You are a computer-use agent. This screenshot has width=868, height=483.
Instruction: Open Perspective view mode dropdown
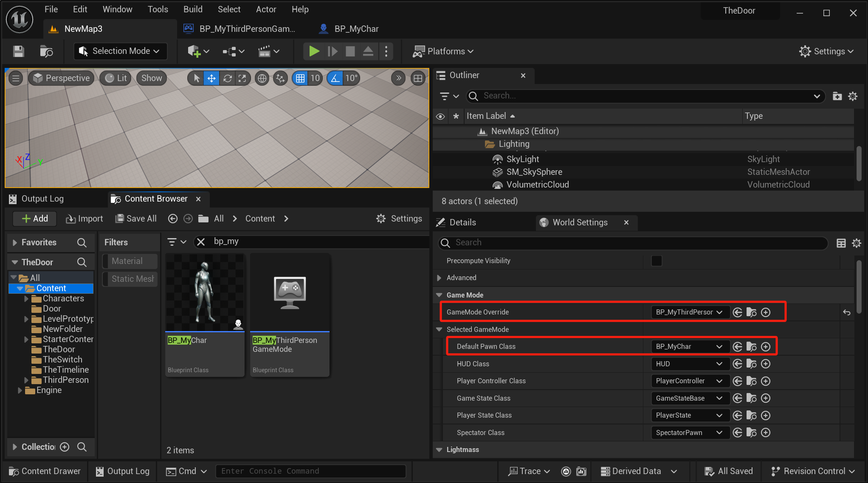click(x=62, y=78)
